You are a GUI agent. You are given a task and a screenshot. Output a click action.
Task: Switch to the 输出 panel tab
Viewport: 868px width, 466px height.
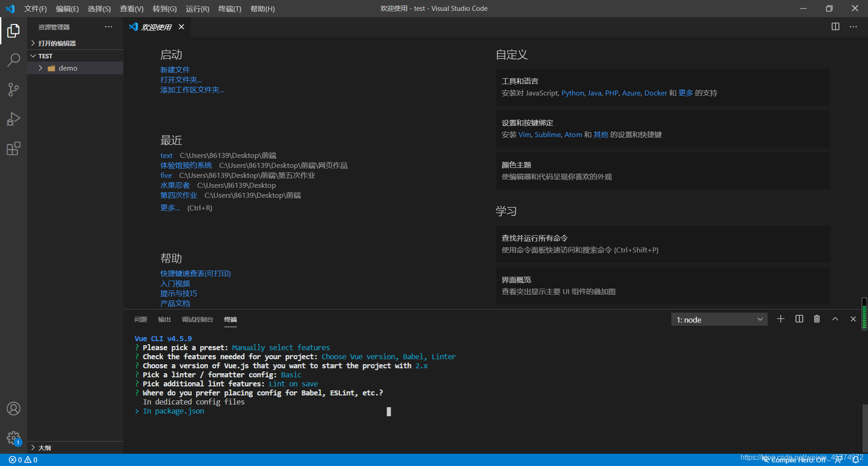click(x=165, y=319)
